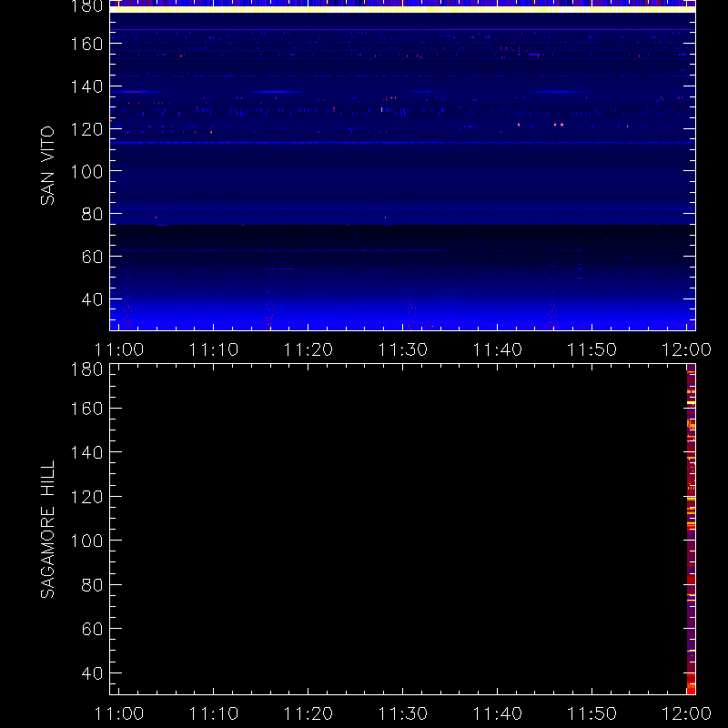Select the 100 tick label on San Vito plot

(86, 172)
